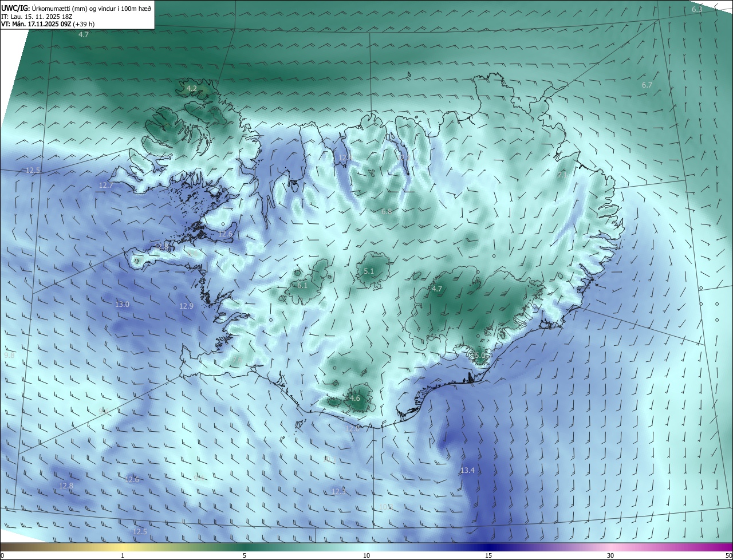Click the 5.1 value inside the glacier outline
Screen dimensions: 733x560
tap(369, 271)
